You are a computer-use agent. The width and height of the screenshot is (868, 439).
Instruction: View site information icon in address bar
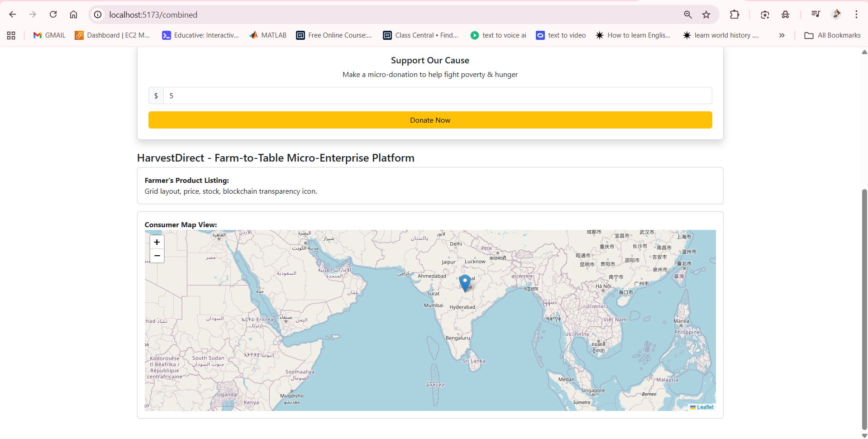tap(98, 14)
